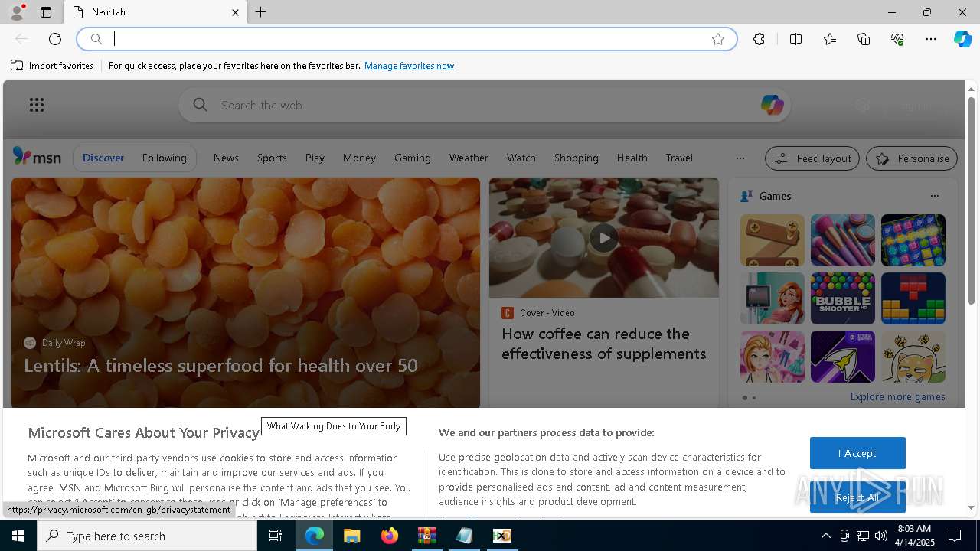980x551 pixels.
Task: Open the Favorites list icon
Action: (830, 39)
